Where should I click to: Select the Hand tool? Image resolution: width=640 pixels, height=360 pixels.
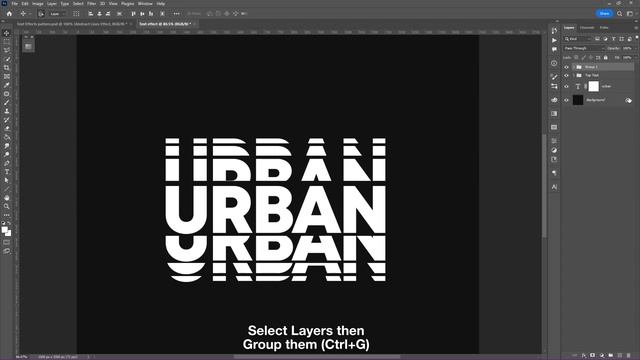(x=7, y=198)
